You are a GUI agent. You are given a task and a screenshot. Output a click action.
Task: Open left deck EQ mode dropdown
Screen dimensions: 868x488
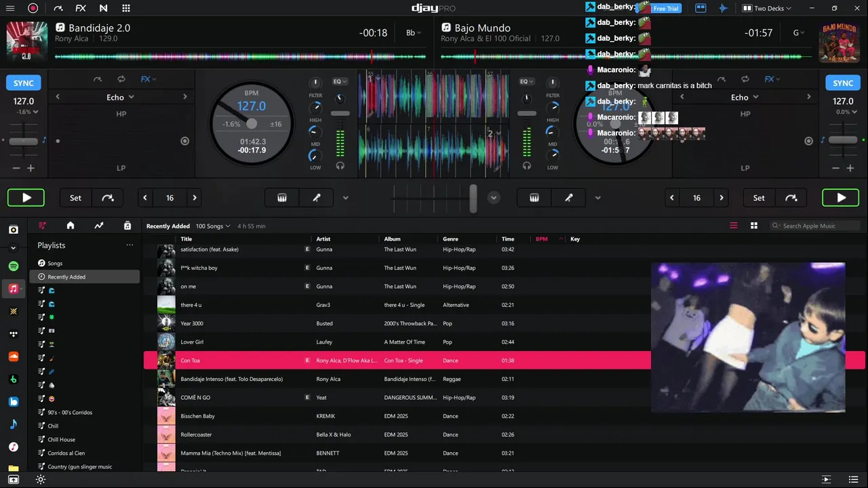pos(340,81)
